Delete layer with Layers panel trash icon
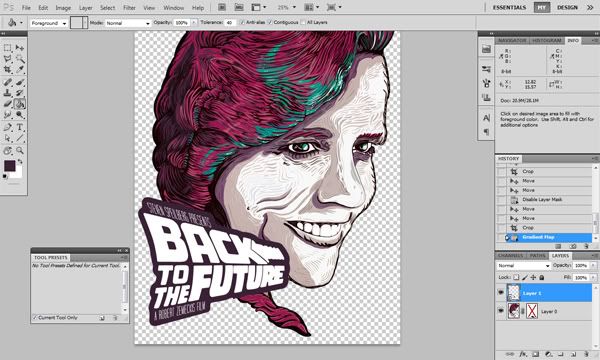The height and width of the screenshot is (360, 600). 586,354
